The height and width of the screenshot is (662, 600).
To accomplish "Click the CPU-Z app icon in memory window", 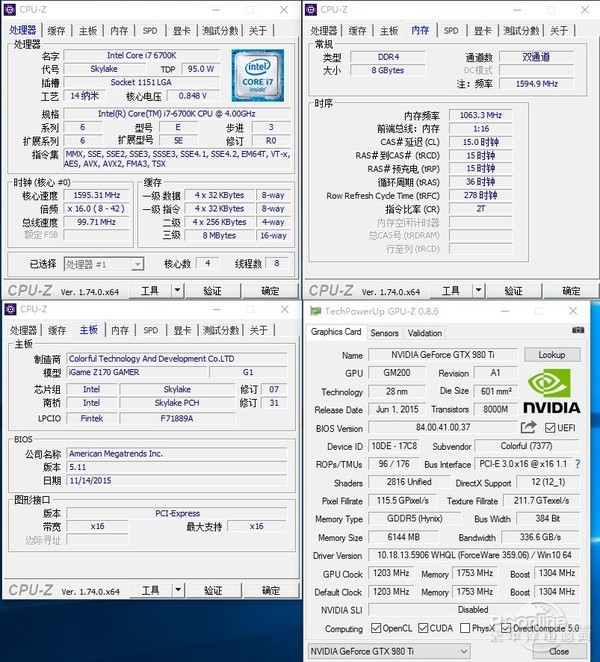I will (311, 9).
